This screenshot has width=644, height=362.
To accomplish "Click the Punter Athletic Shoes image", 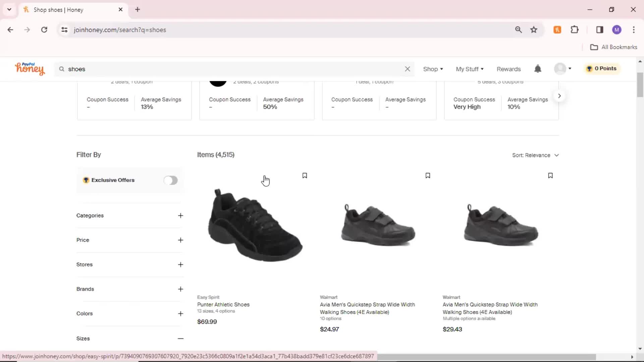I will [x=255, y=225].
